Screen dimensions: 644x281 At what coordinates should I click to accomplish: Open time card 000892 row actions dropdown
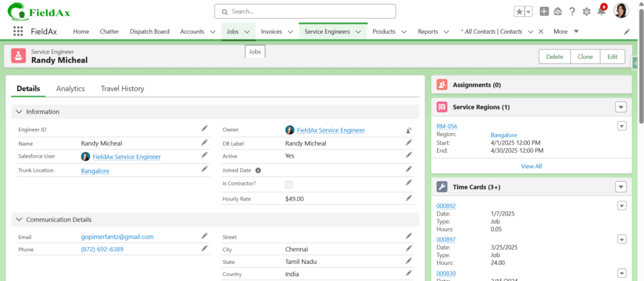622,206
